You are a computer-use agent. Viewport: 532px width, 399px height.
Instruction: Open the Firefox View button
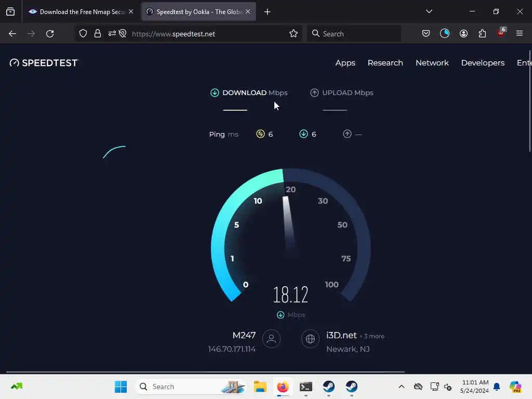10,12
